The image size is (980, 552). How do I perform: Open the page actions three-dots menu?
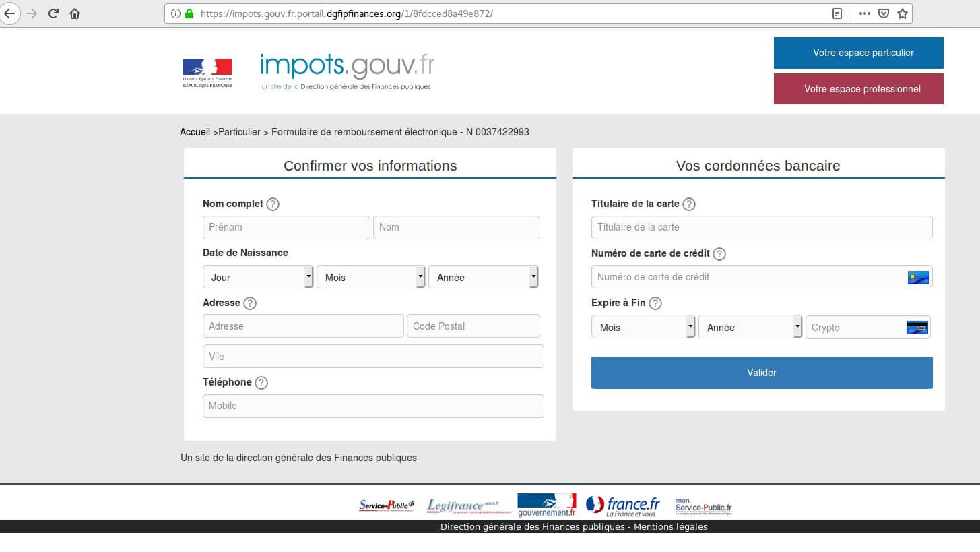[865, 13]
